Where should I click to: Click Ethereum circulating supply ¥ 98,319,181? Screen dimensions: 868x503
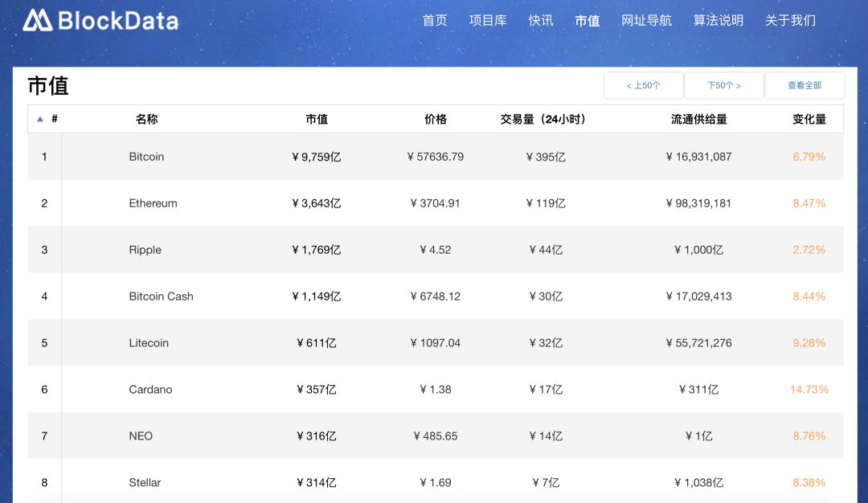[698, 203]
